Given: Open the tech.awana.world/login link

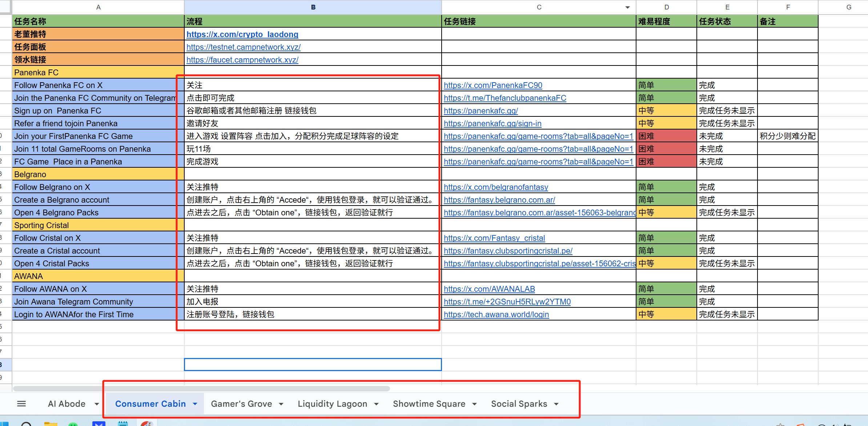Looking at the screenshot, I should (496, 314).
